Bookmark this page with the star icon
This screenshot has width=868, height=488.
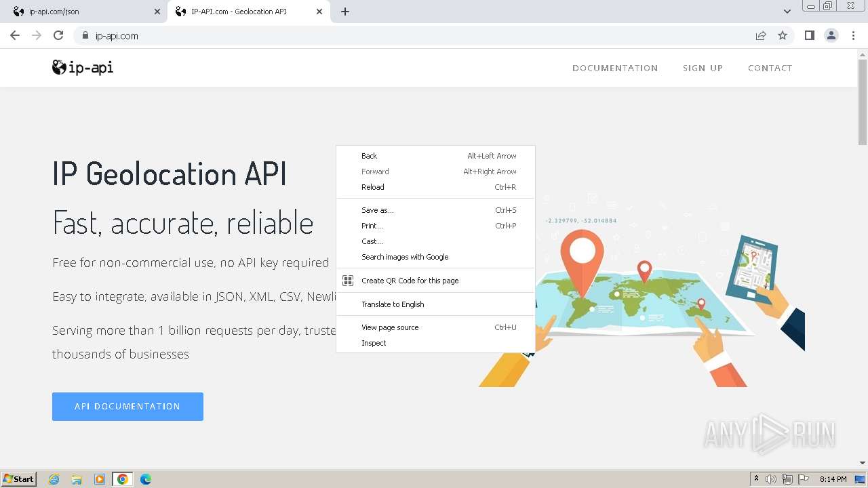[x=783, y=35]
